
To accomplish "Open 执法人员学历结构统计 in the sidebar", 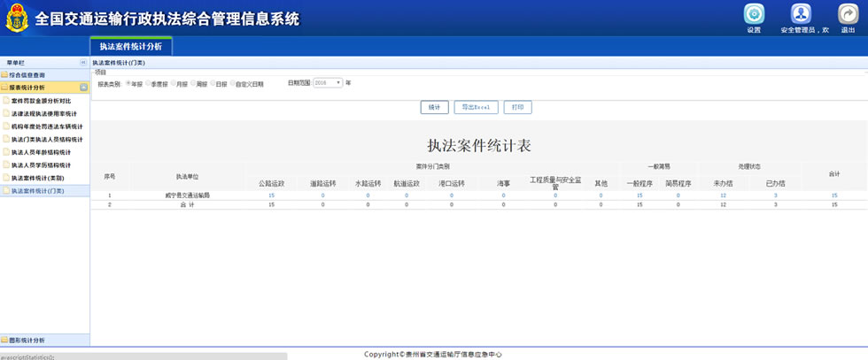I will (41, 165).
